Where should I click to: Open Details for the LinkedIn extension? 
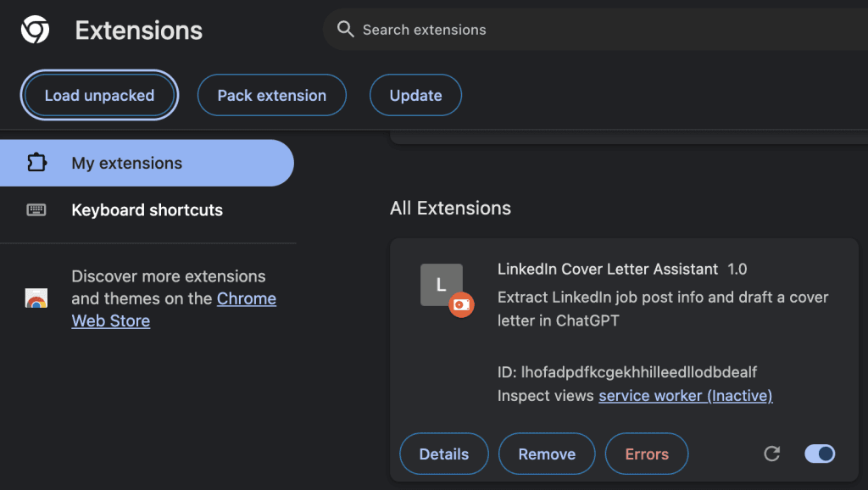click(x=444, y=454)
